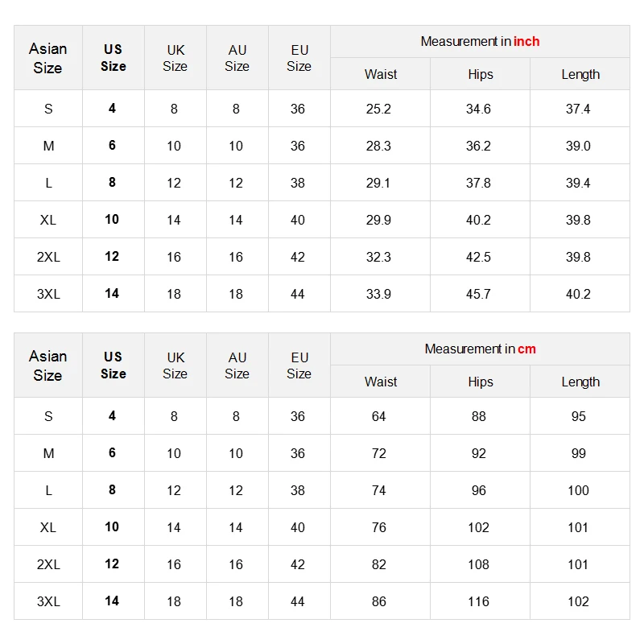Click the 'Measurement in inch' header
This screenshot has height=644, width=644.
tap(480, 41)
